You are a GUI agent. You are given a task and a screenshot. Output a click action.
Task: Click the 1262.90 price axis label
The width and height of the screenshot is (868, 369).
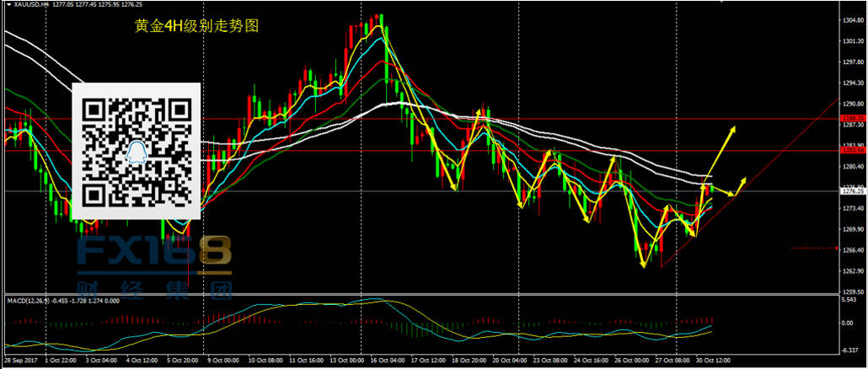[x=853, y=271]
